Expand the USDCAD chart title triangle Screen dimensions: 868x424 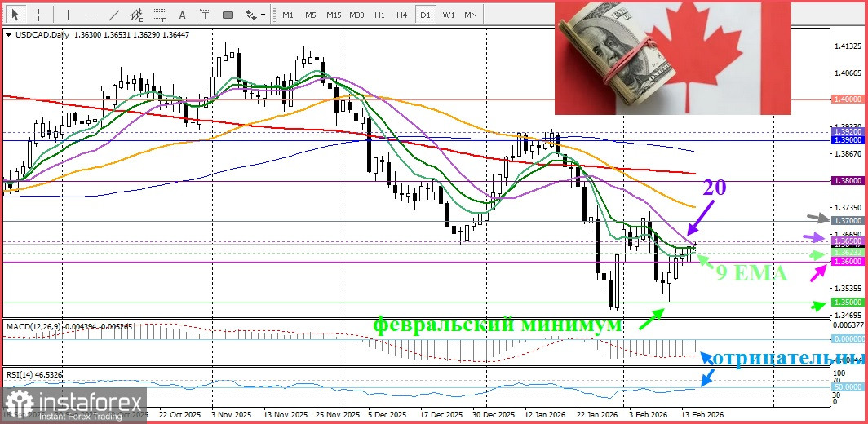8,35
